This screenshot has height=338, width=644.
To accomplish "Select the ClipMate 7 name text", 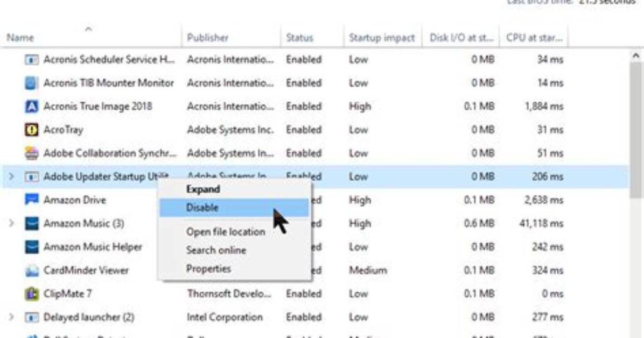I will [68, 294].
